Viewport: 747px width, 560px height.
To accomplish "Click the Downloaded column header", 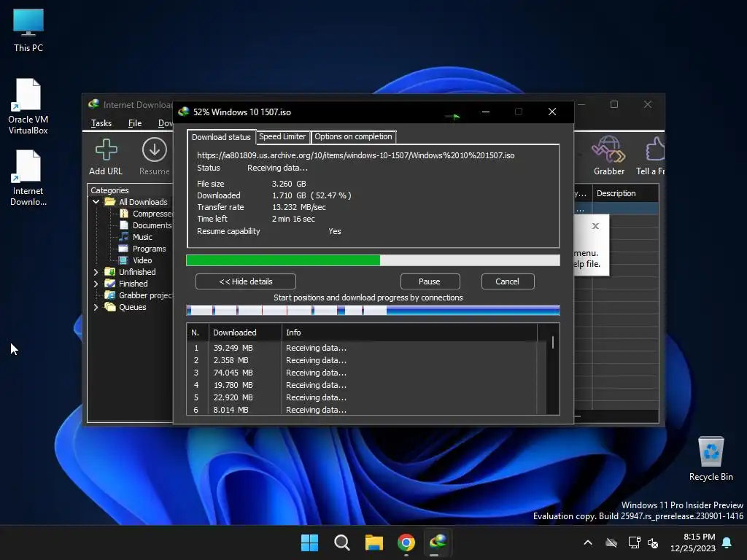I will pyautogui.click(x=245, y=332).
